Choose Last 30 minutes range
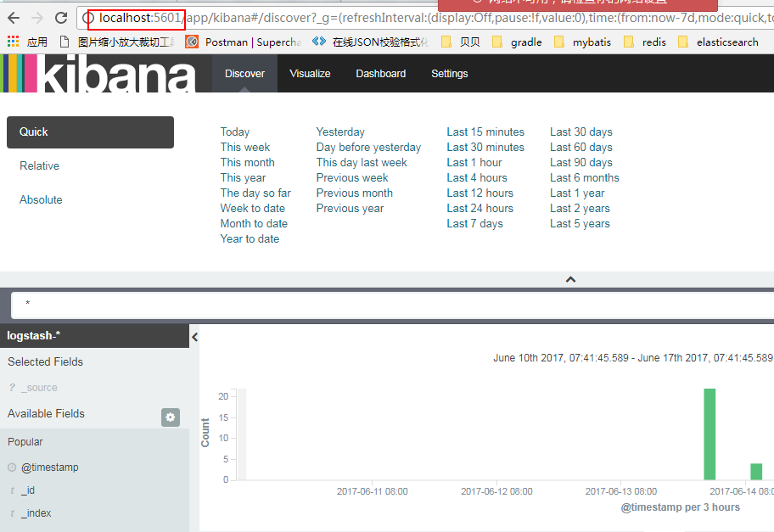774x532 pixels. pyautogui.click(x=485, y=147)
